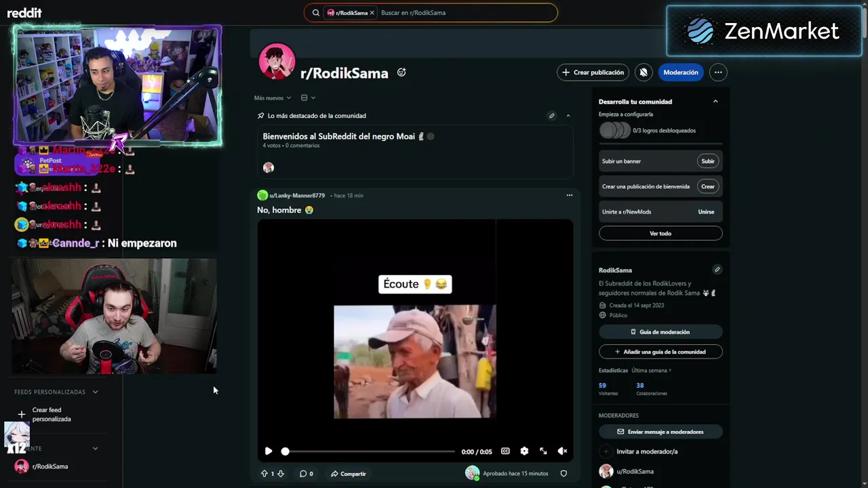The width and height of the screenshot is (868, 488).
Task: Click 'Unirse' to join r/NewMods
Action: 706,211
